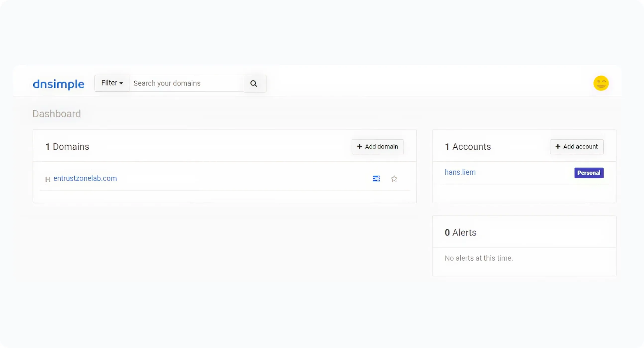
Task: Open the smiley avatar user menu
Action: [x=601, y=83]
